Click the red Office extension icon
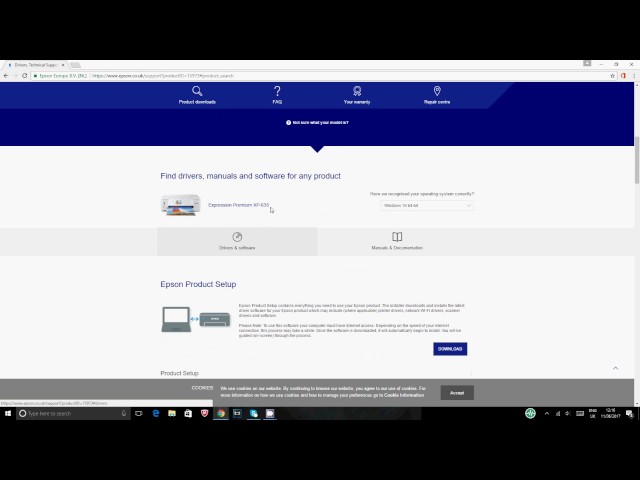640x480 pixels. coord(623,76)
